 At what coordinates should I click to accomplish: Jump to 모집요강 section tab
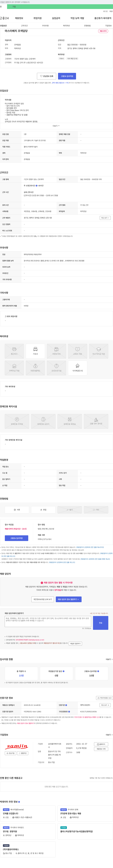pos(3,26)
